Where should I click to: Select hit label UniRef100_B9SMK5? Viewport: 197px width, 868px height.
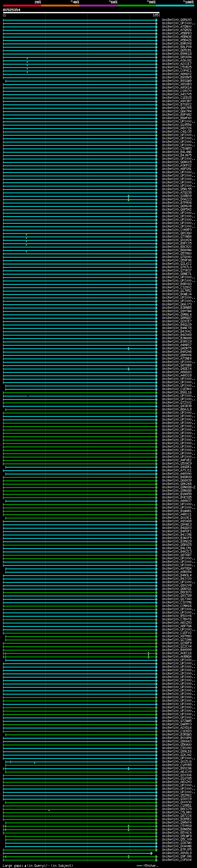click(177, 78)
